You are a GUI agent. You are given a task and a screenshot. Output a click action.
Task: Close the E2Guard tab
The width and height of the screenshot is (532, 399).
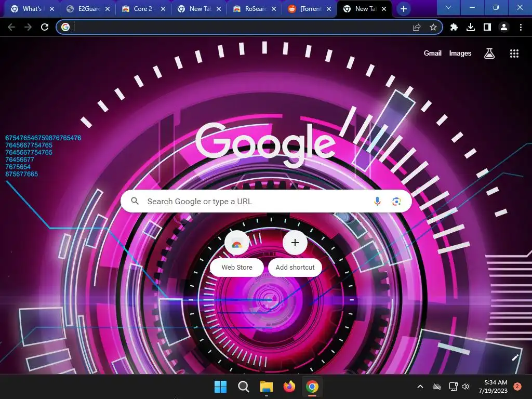point(107,9)
